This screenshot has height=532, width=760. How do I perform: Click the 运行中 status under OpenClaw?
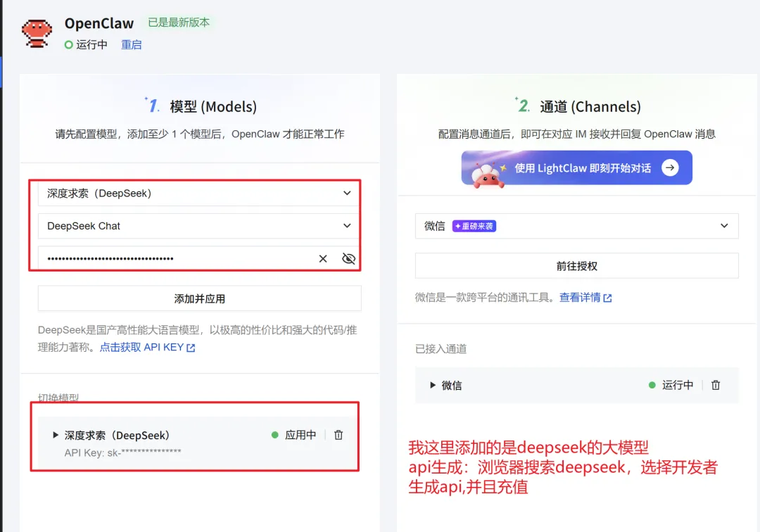coord(86,44)
